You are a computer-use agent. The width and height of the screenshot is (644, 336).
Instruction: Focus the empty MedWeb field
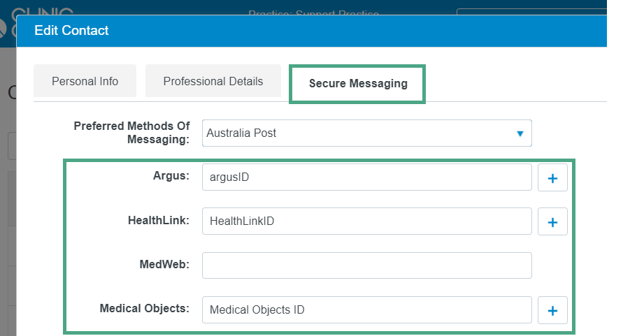367,265
